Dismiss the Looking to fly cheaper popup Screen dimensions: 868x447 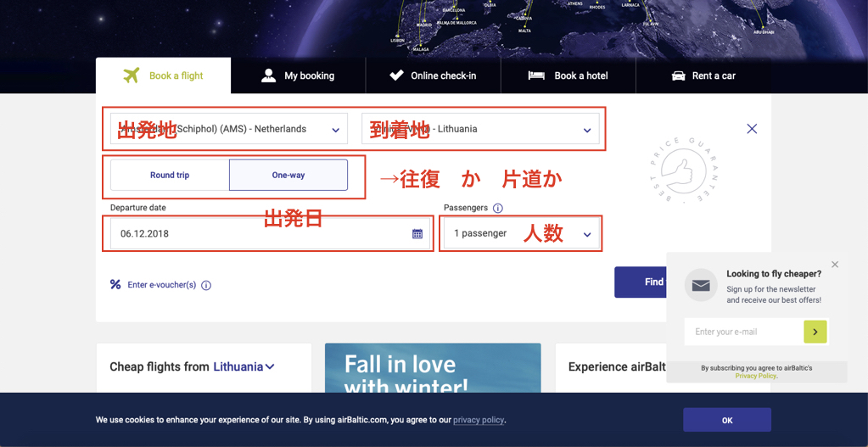(x=835, y=265)
